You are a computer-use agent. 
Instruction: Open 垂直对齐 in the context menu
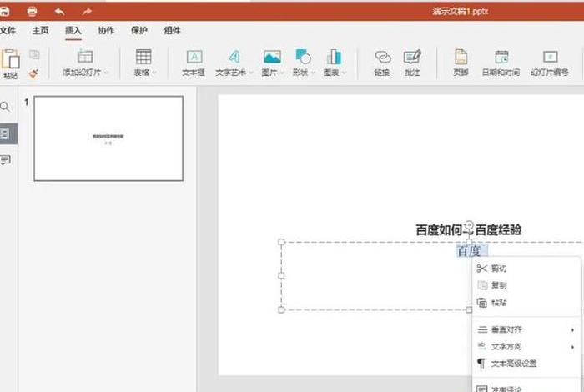coord(526,329)
